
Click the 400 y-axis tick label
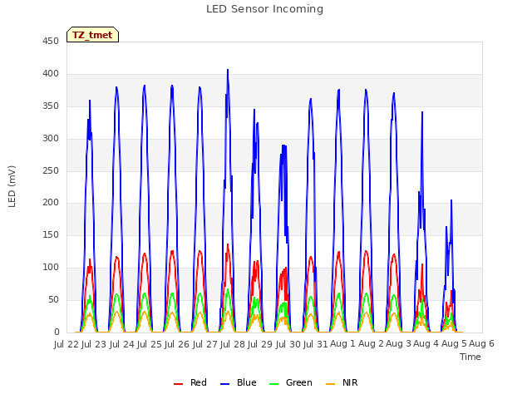(x=51, y=74)
